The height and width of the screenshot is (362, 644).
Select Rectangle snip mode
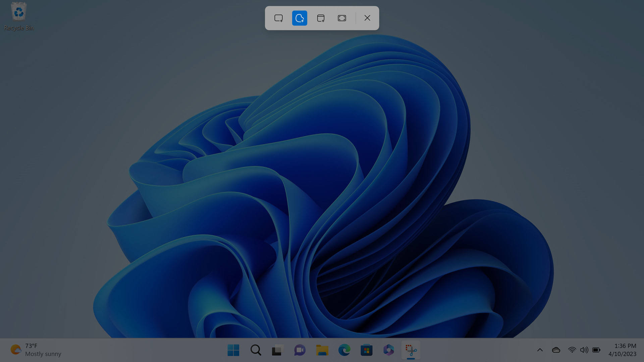(x=278, y=18)
